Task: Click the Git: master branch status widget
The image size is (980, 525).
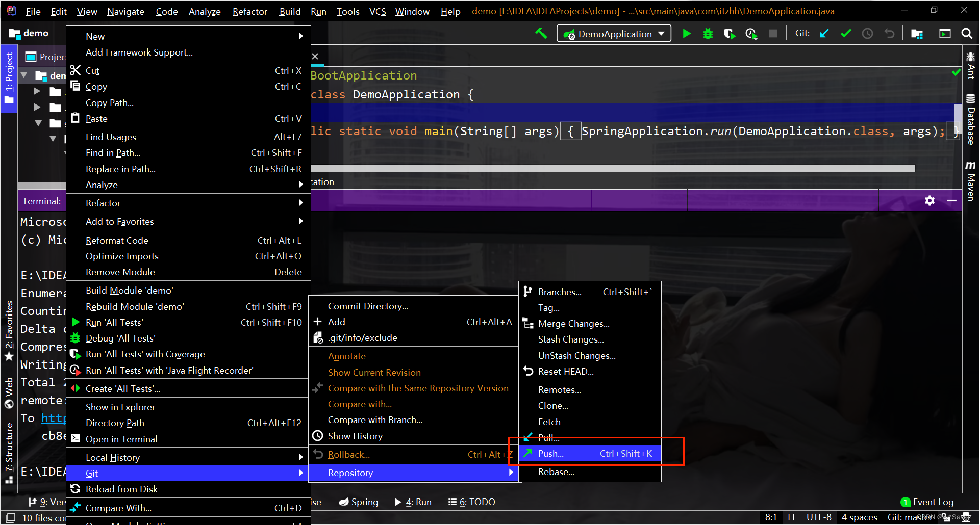Action: 911,517
